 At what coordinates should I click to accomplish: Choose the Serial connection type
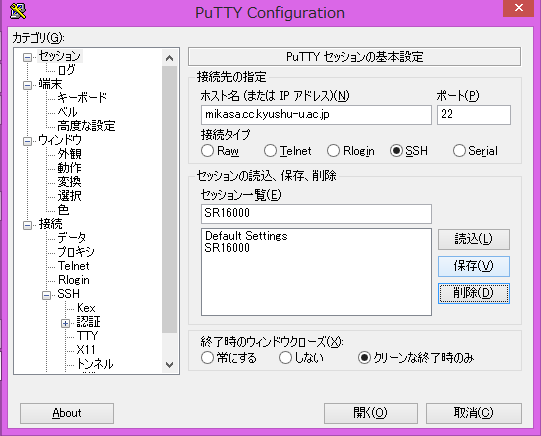coord(459,151)
